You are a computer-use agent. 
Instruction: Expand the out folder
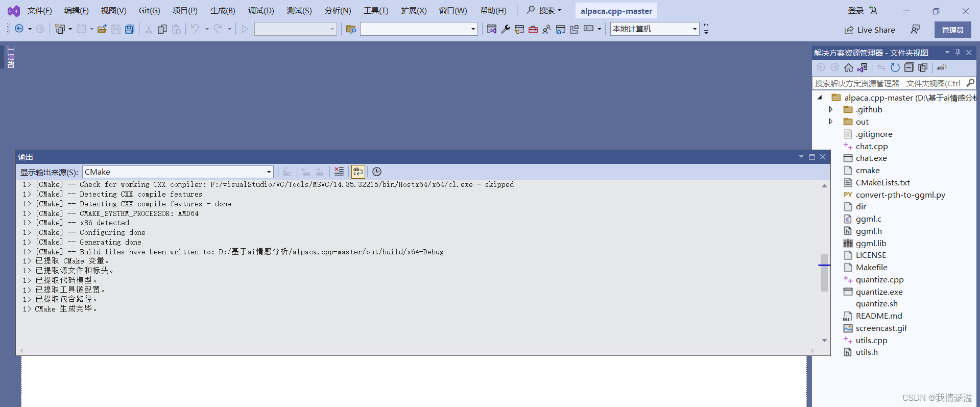(831, 122)
